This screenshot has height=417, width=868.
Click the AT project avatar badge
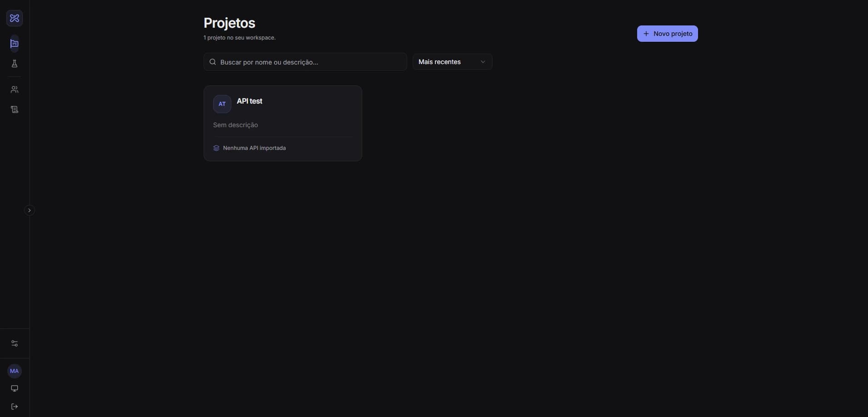click(x=222, y=104)
